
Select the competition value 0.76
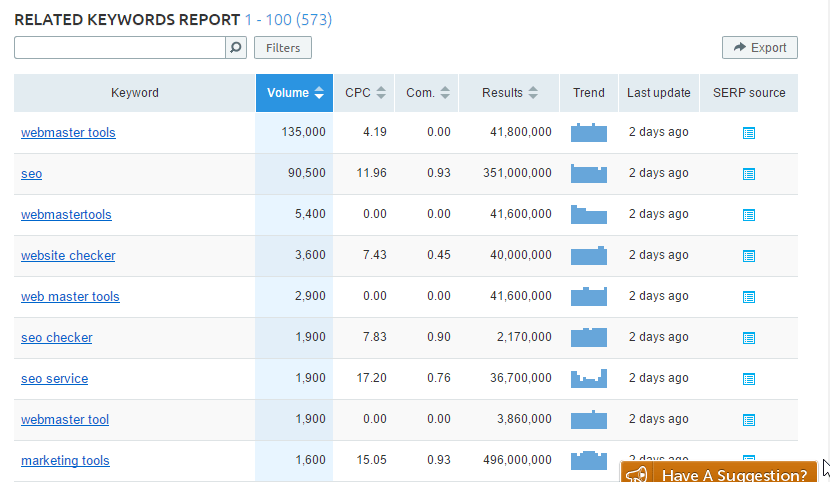coord(439,378)
